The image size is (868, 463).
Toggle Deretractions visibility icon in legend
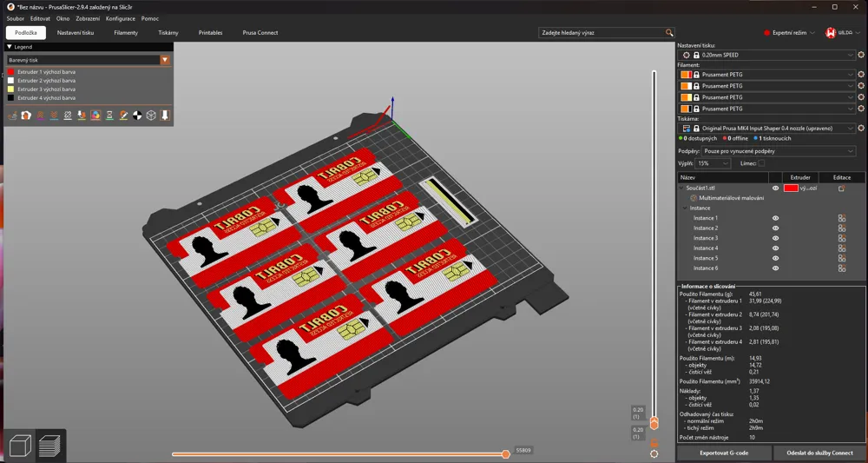[x=54, y=116]
